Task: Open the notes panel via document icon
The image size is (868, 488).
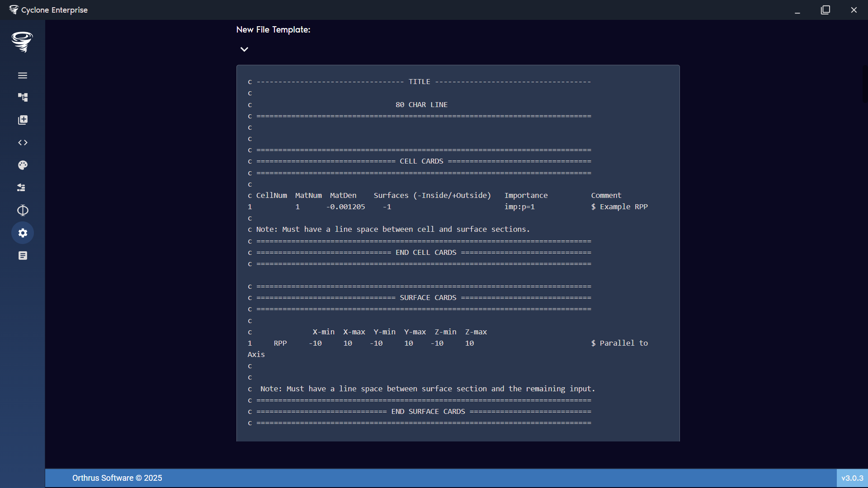Action: (x=22, y=255)
